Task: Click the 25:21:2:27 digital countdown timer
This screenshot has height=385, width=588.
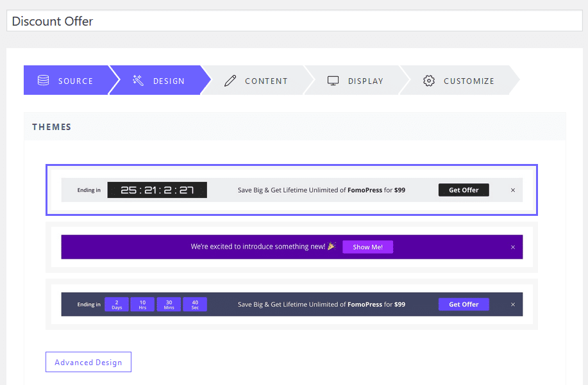Action: pyautogui.click(x=157, y=190)
